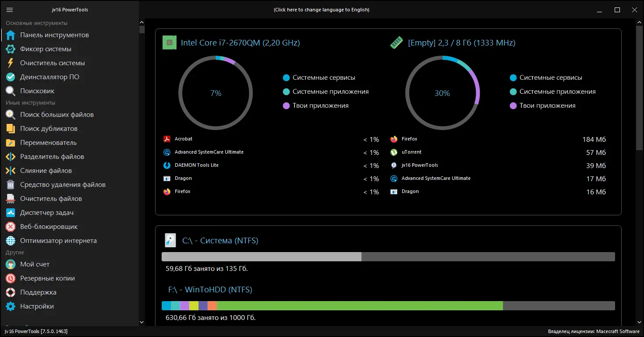The image size is (644, 337).
Task: Click the Разделитель файлов icon
Action: [11, 157]
